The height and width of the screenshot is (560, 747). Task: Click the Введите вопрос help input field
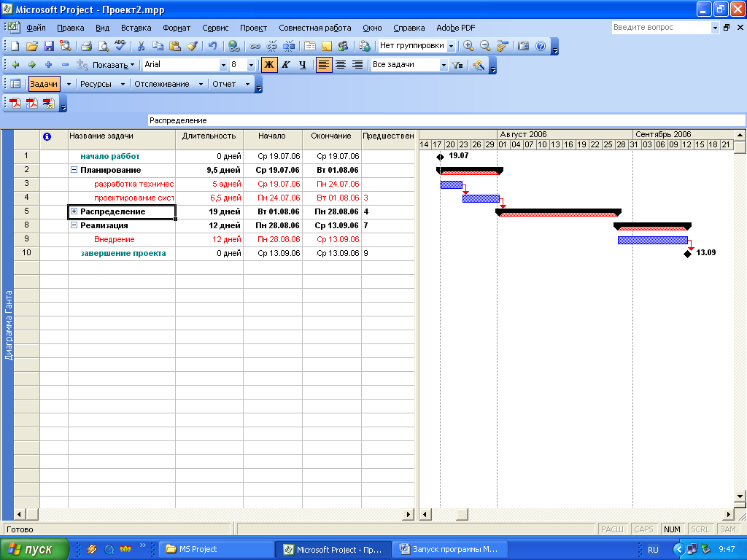click(x=661, y=28)
